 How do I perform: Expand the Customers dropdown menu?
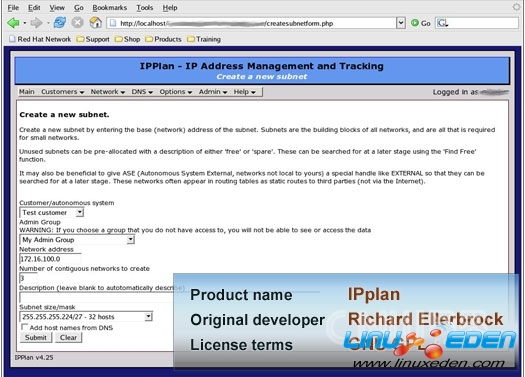pos(62,92)
